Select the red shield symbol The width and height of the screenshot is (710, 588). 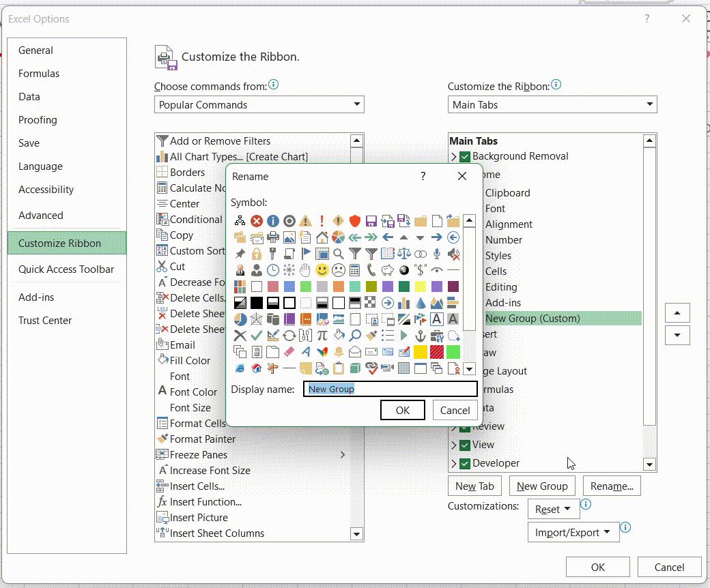coord(354,221)
